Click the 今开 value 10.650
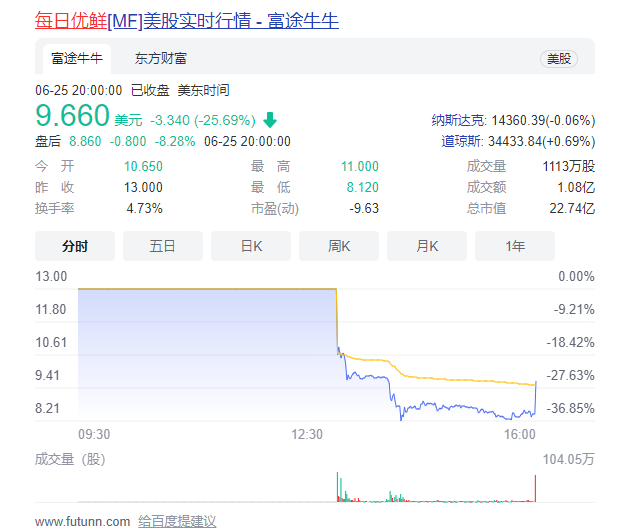This screenshot has height=532, width=622. click(x=143, y=166)
